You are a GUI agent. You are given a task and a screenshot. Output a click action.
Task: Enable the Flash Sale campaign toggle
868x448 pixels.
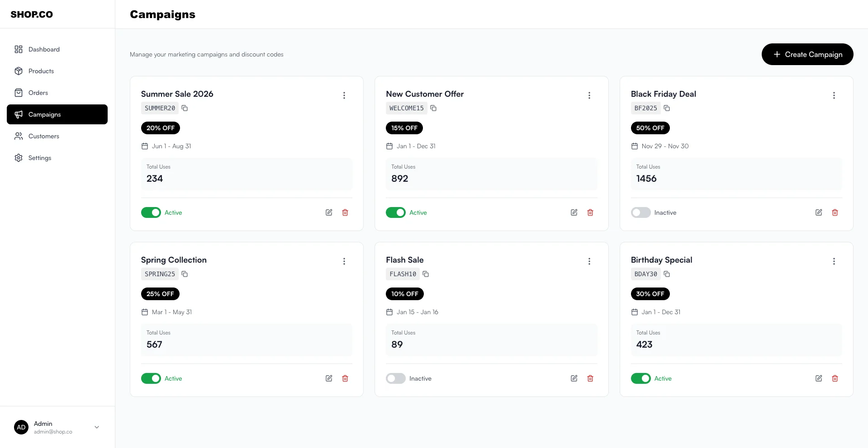(x=396, y=378)
